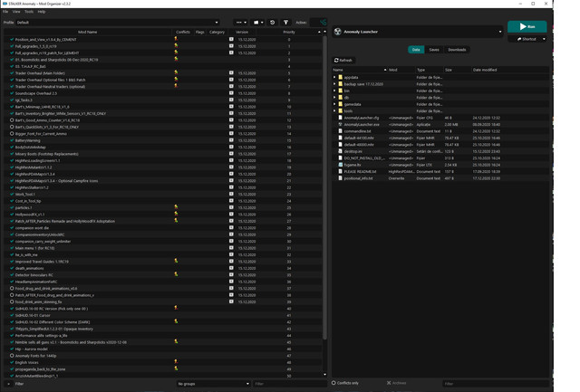This screenshot has height=392, width=580.
Task: Click the mod list Filter input field
Action: (x=290, y=384)
